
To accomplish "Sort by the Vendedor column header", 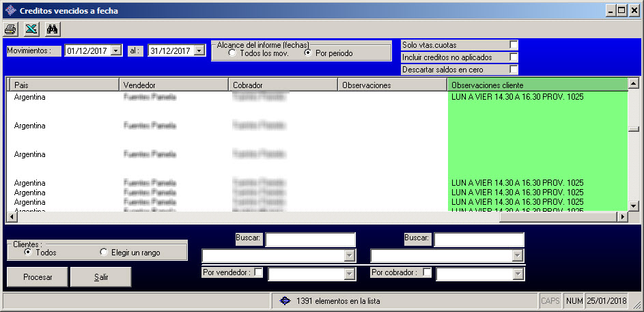I will pos(173,85).
